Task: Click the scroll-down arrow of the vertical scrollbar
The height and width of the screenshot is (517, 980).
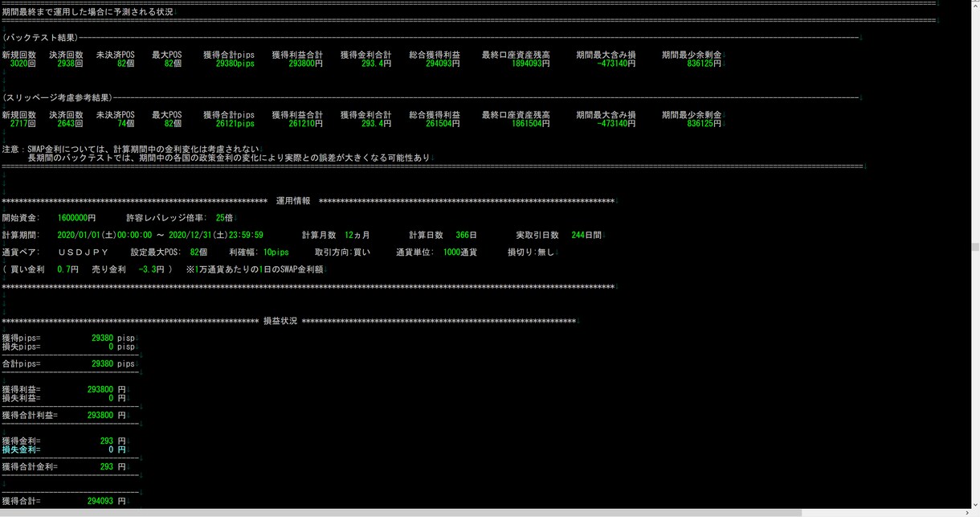Action: (x=975, y=503)
